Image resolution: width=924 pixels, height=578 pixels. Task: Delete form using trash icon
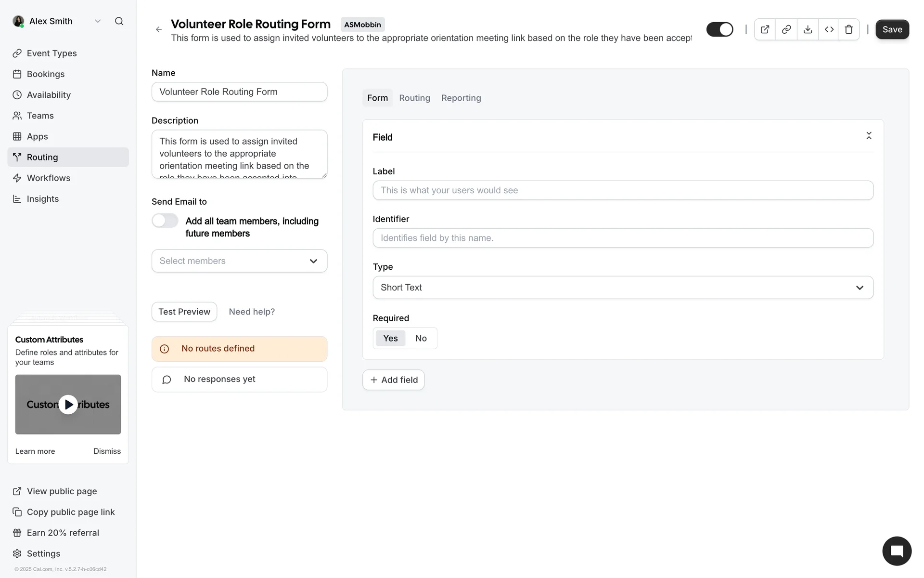pyautogui.click(x=849, y=29)
